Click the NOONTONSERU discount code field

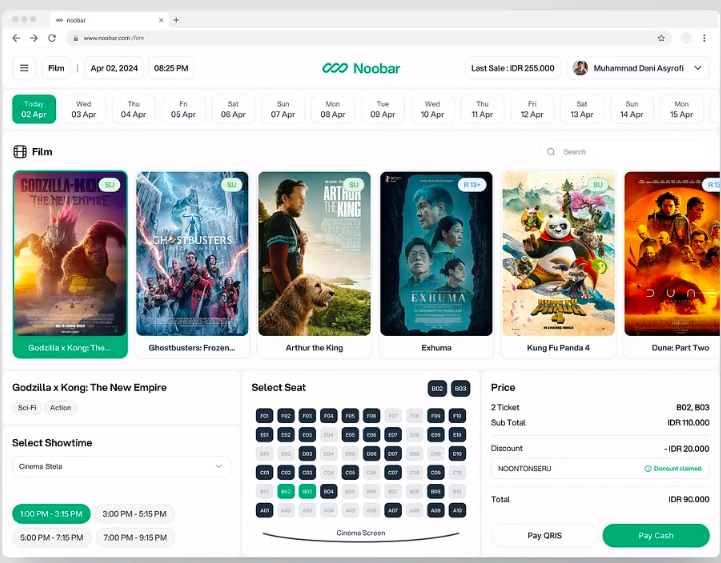[600, 469]
